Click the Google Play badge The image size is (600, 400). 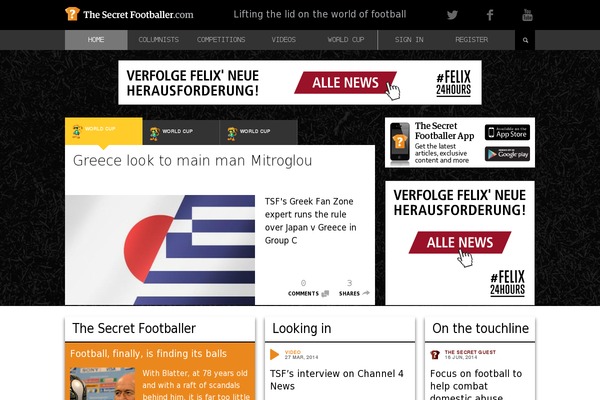pos(507,154)
